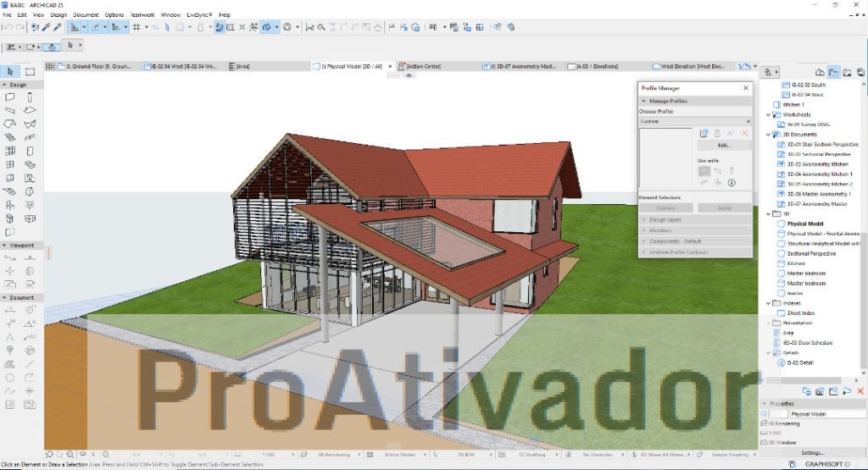
Task: Open the Teamwork menu
Action: [142, 15]
